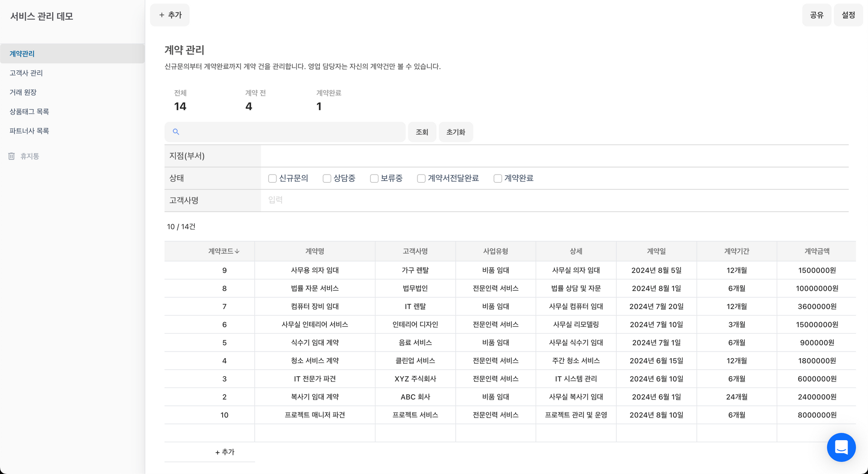868x474 pixels.
Task: Click the 인테리어 디자인 customer cell
Action: coord(415,325)
